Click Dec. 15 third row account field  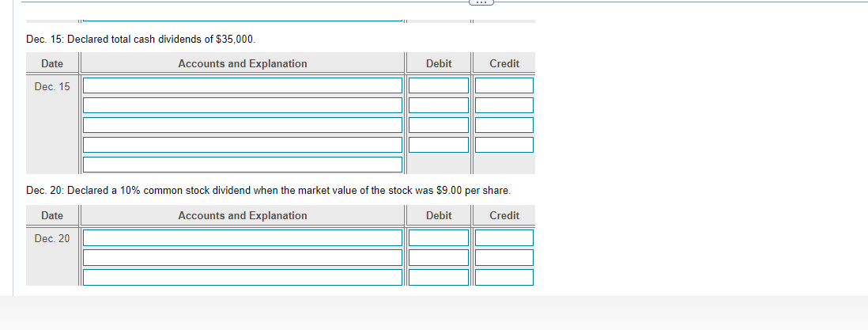click(x=243, y=125)
